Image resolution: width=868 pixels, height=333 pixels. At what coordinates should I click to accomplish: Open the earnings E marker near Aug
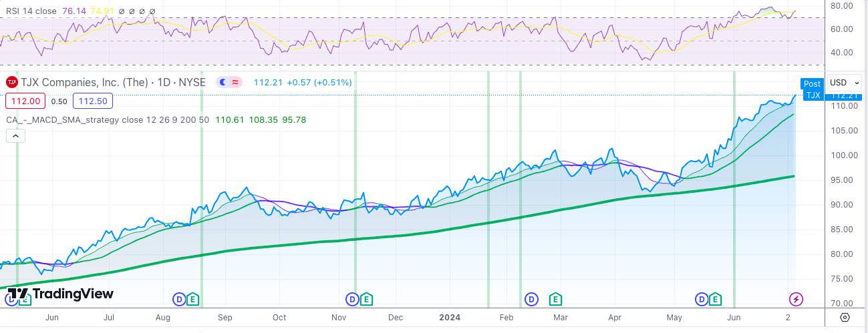point(192,299)
